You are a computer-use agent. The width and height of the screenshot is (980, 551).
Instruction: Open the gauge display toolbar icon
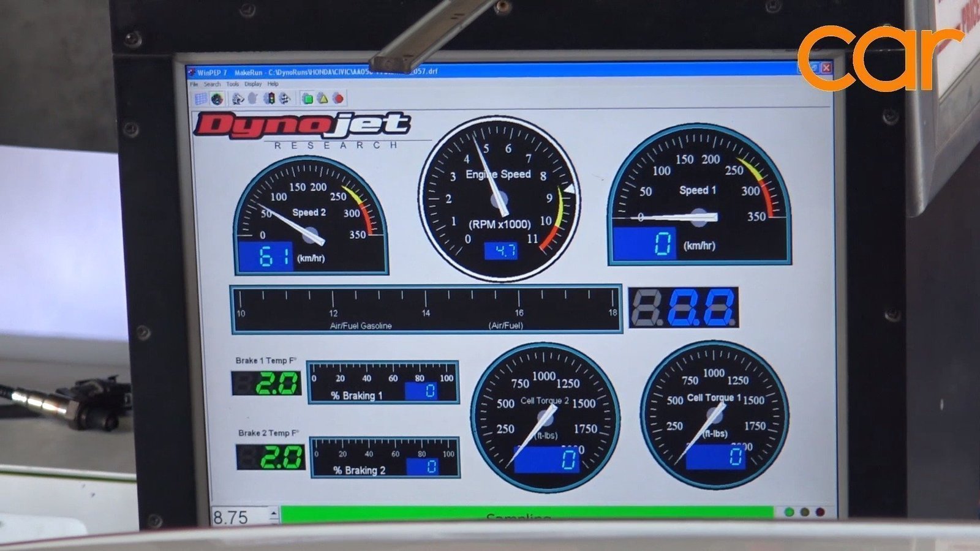click(x=216, y=99)
